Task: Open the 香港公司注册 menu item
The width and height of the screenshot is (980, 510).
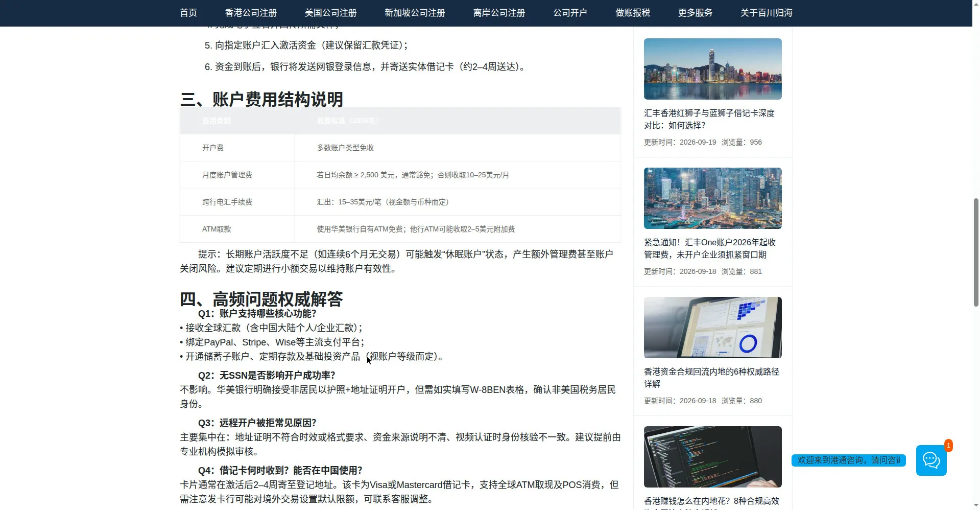Action: click(251, 13)
